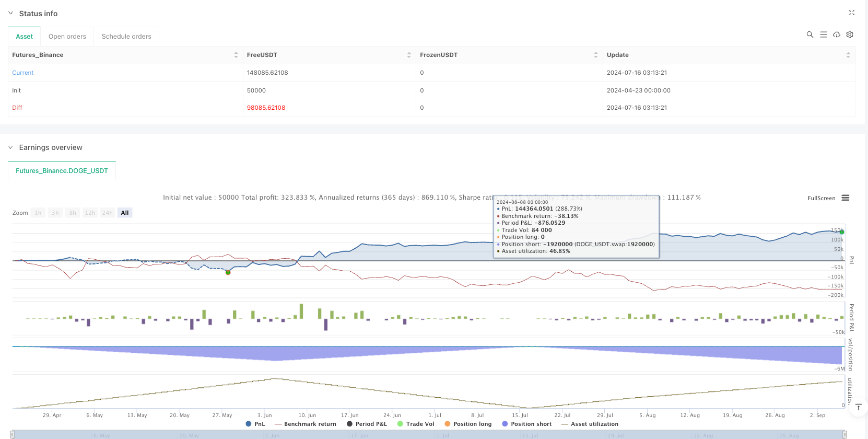Open the chart hamburger menu icon
The image size is (868, 439).
pyautogui.click(x=846, y=198)
